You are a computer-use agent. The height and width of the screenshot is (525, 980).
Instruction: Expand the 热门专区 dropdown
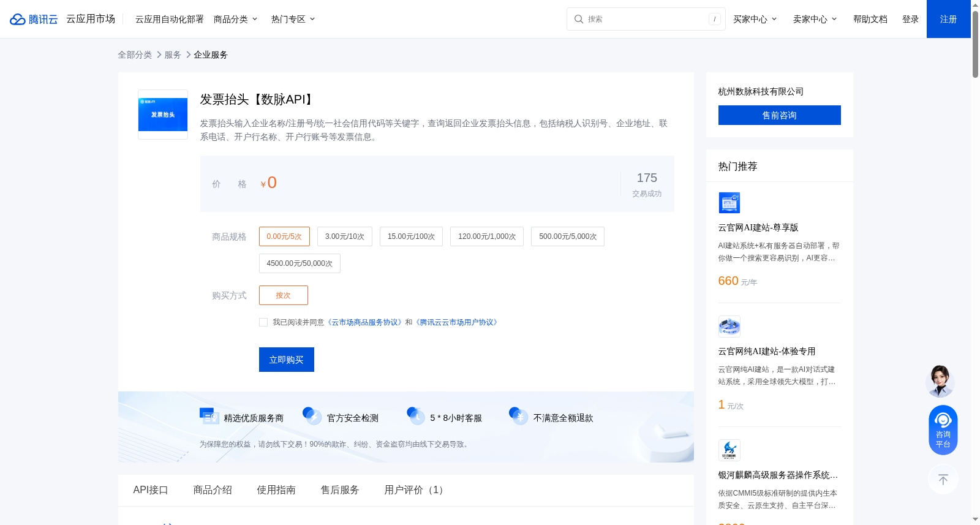click(x=293, y=19)
